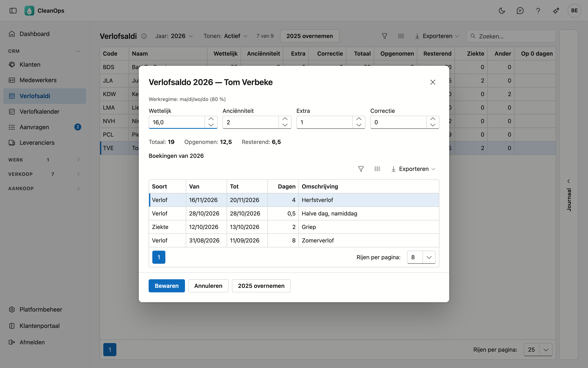This screenshot has width=588, height=368.
Task: Open Verlofkalender in sidebar
Action: [45, 111]
